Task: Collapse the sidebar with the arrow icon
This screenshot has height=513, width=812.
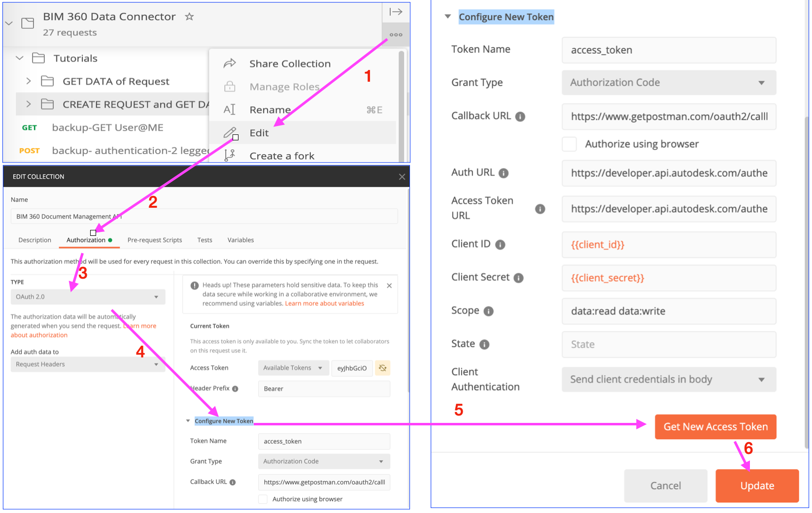Action: pyautogui.click(x=396, y=11)
